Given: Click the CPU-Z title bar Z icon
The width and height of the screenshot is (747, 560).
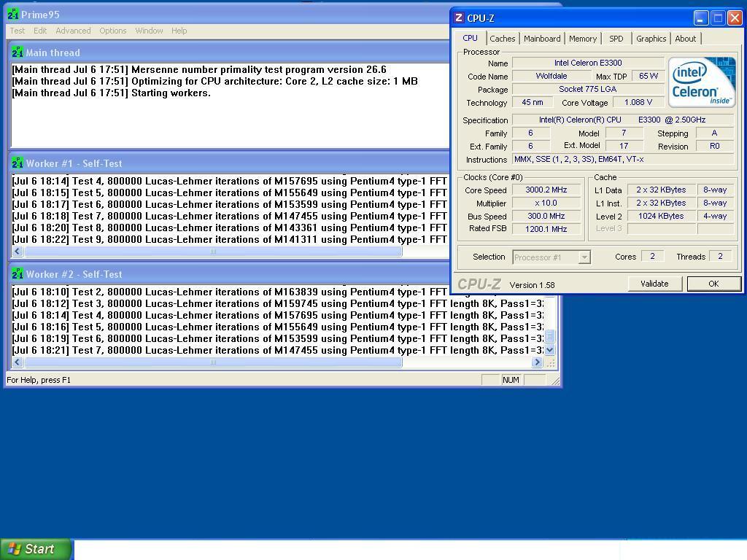Looking at the screenshot, I should point(459,18).
